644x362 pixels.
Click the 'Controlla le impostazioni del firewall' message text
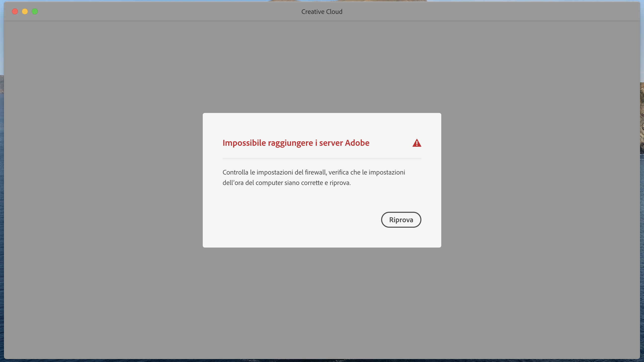point(314,177)
